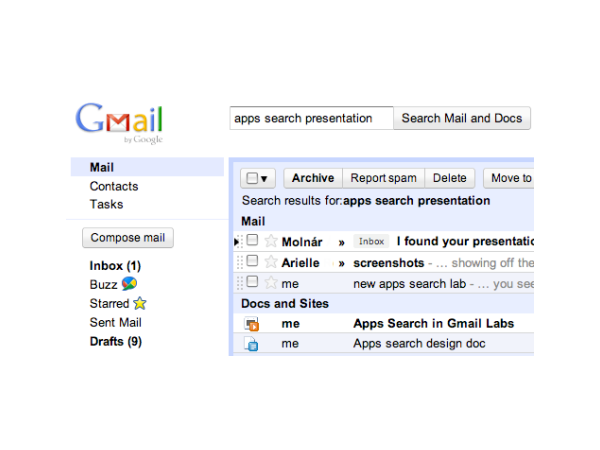Screen dimensions: 600x450
Task: Open the Sent Mail folder
Action: point(115,323)
